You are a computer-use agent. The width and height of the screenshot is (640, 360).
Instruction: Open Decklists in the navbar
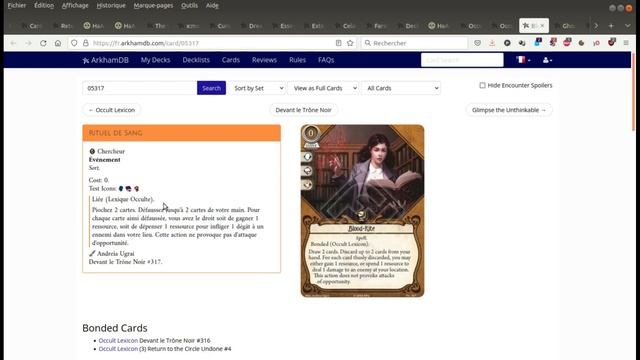tap(196, 60)
